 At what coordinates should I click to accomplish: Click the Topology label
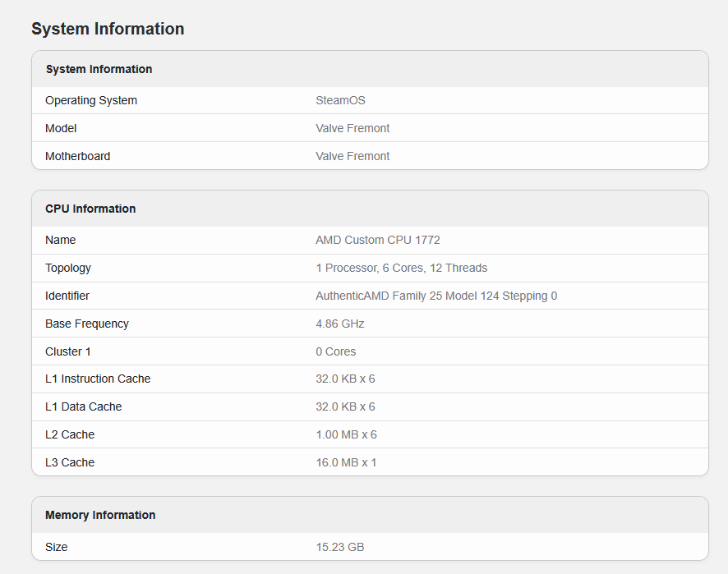(67, 269)
